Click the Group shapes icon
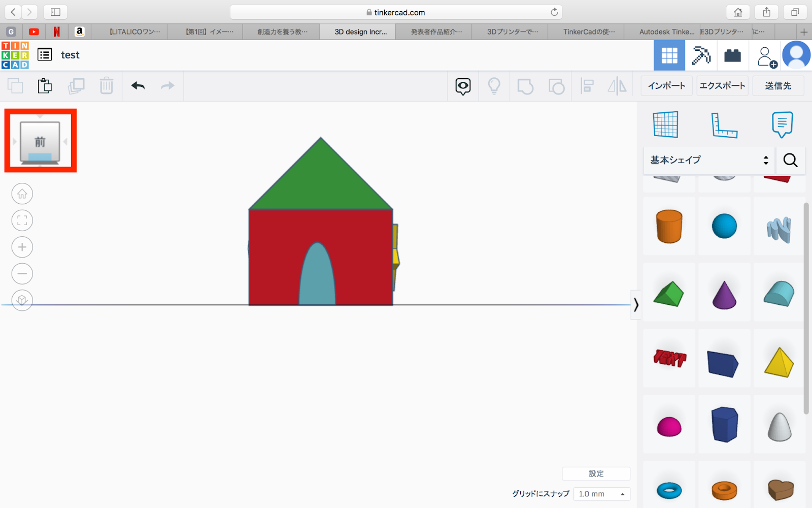 click(x=525, y=86)
